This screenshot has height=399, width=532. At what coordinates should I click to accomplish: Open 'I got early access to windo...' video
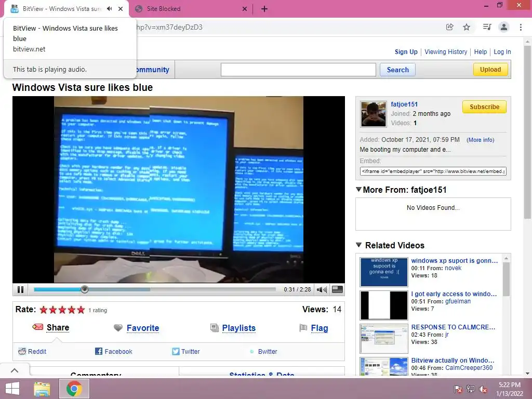[454, 294]
